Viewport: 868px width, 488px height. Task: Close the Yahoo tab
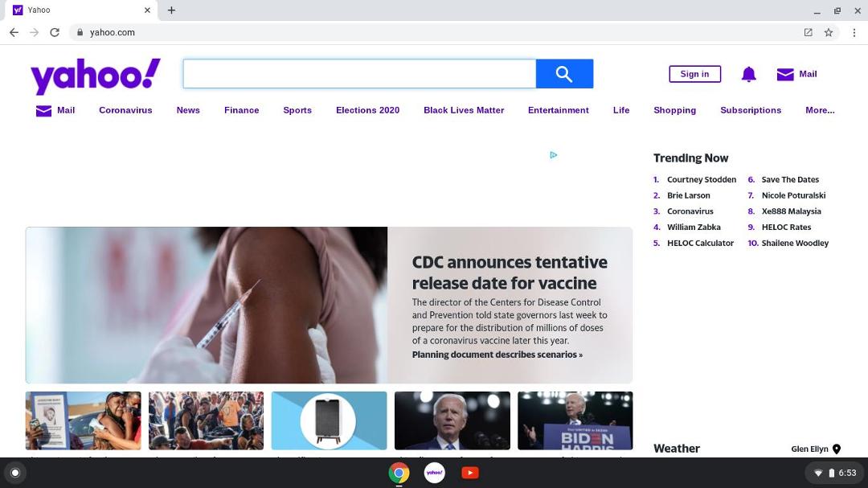(147, 10)
